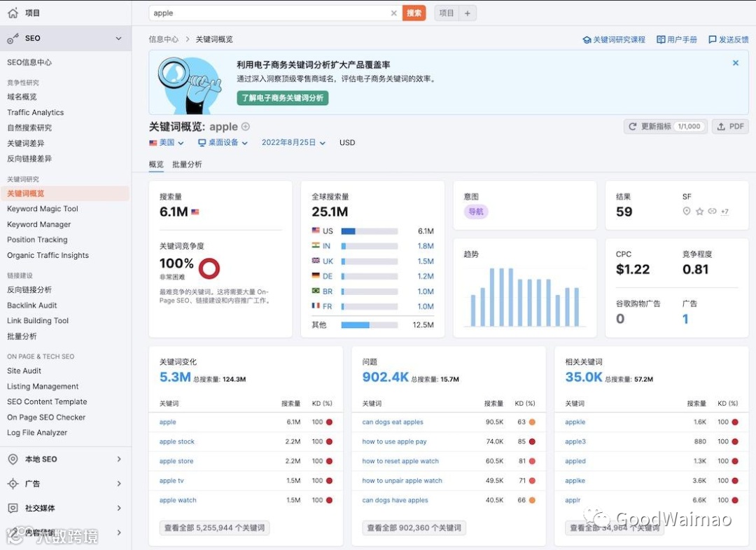Open Site Audit in sidebar
756x550 pixels.
point(24,371)
